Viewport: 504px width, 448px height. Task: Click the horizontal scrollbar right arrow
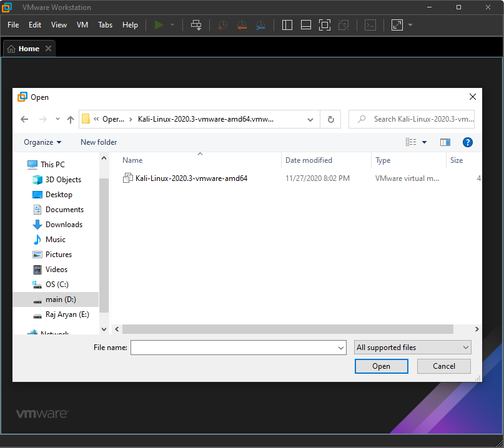[477, 329]
